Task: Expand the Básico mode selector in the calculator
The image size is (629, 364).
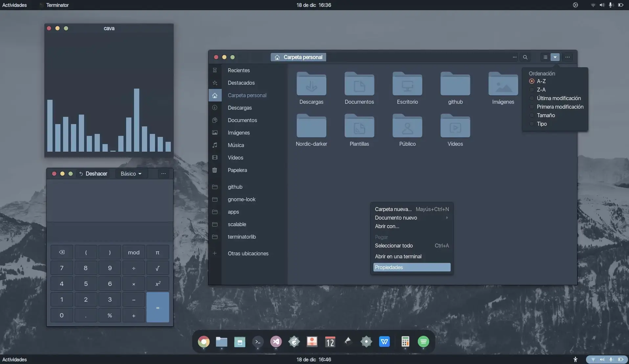Action: [131, 173]
